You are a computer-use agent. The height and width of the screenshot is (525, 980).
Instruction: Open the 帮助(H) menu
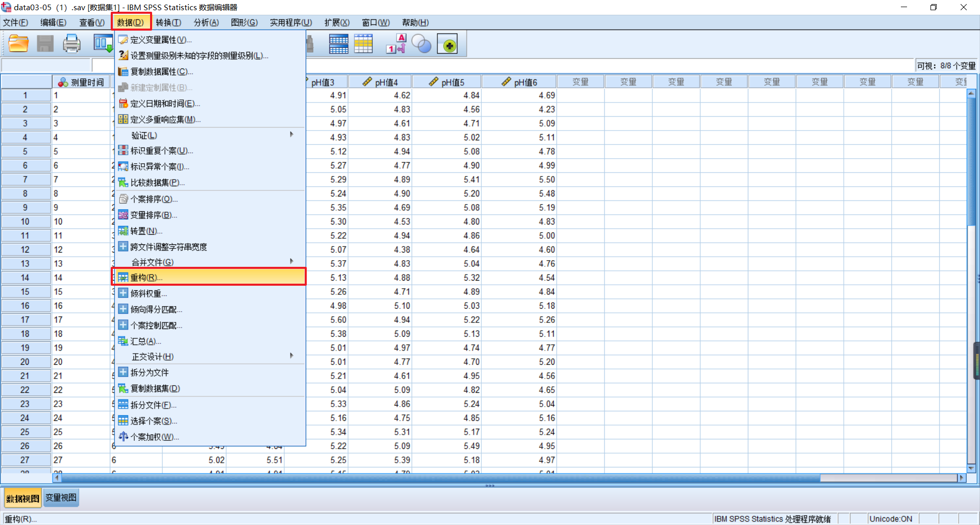pos(415,22)
